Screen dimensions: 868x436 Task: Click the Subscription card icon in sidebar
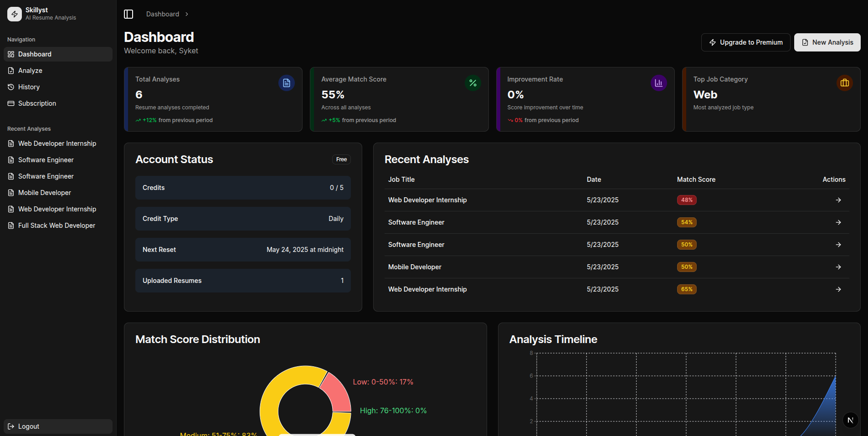pos(10,103)
